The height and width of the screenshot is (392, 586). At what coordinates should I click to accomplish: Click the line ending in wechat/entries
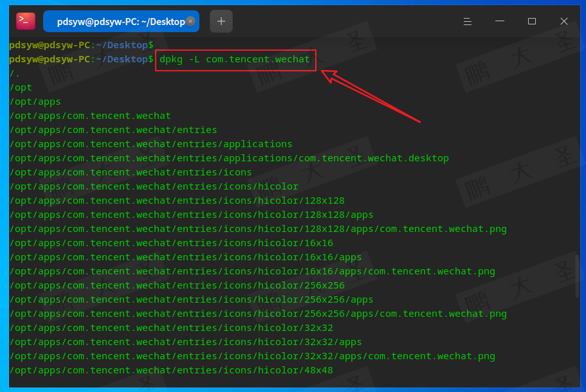pyautogui.click(x=113, y=130)
